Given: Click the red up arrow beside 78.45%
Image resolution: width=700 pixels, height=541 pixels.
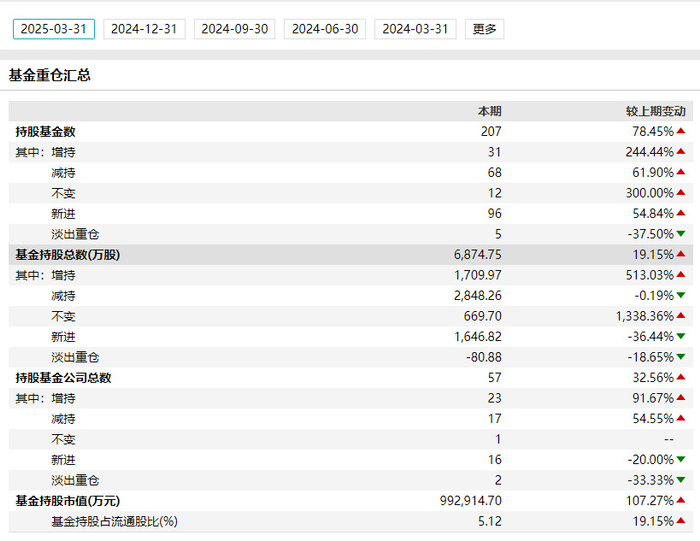Looking at the screenshot, I should (681, 131).
